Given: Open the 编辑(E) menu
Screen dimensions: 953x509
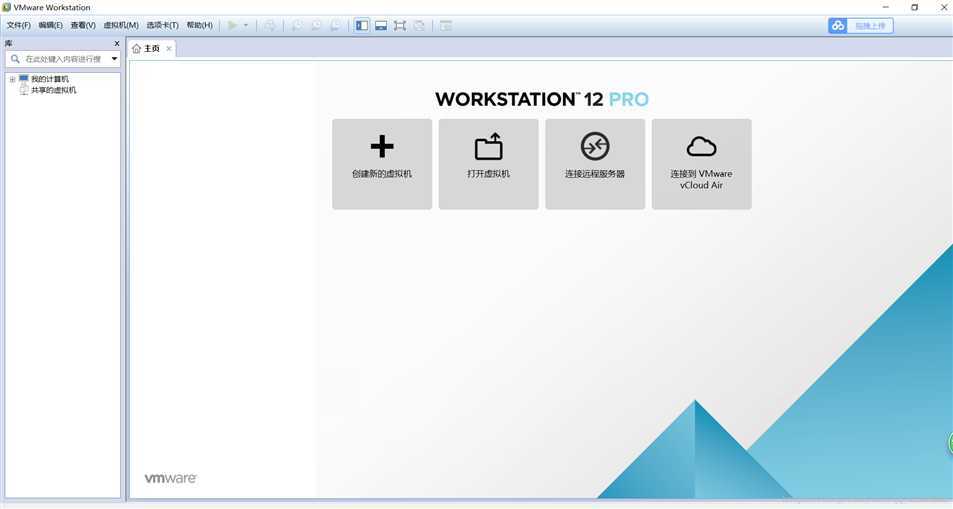Looking at the screenshot, I should point(50,26).
